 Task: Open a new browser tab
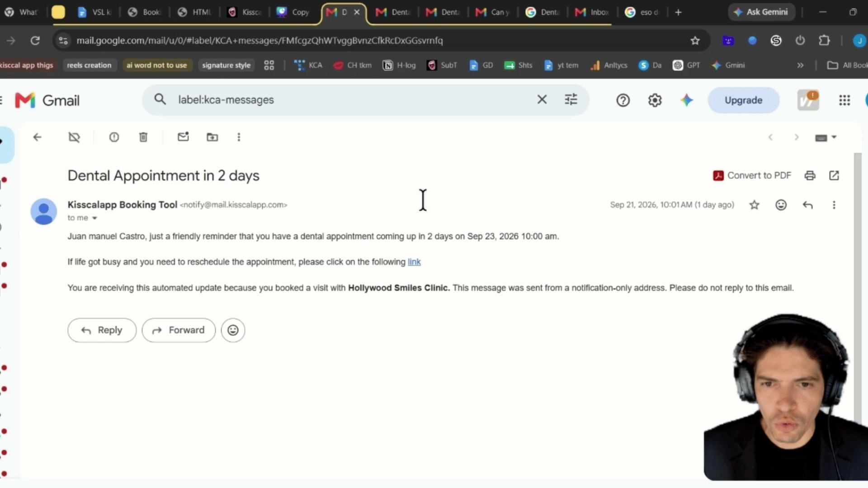click(x=678, y=13)
